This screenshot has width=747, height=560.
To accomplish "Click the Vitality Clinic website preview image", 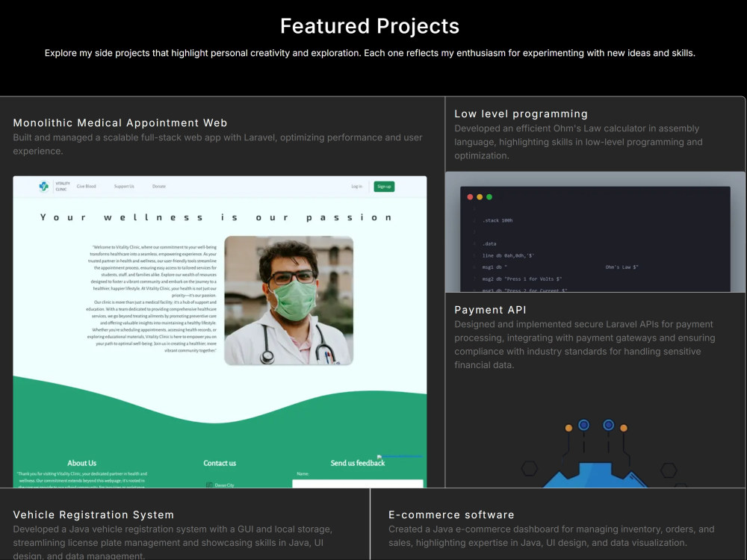I will [x=220, y=332].
